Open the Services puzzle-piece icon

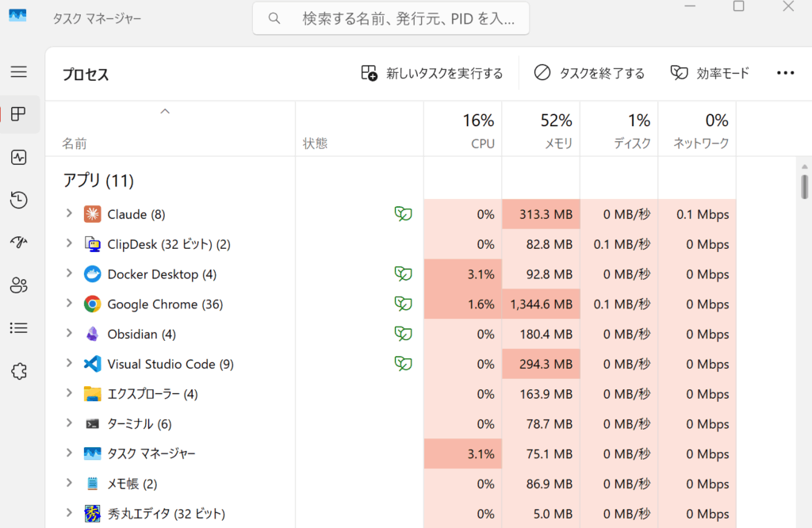pyautogui.click(x=19, y=370)
